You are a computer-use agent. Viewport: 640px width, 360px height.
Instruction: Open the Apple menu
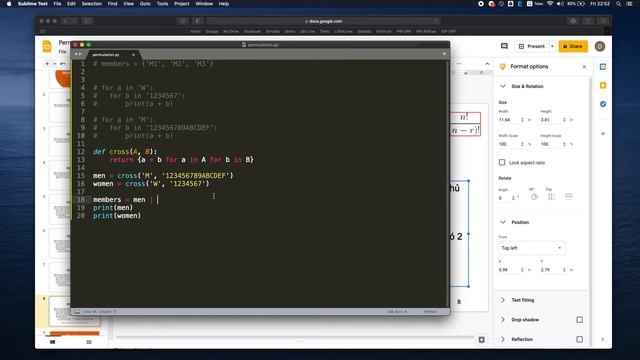tap(9, 4)
